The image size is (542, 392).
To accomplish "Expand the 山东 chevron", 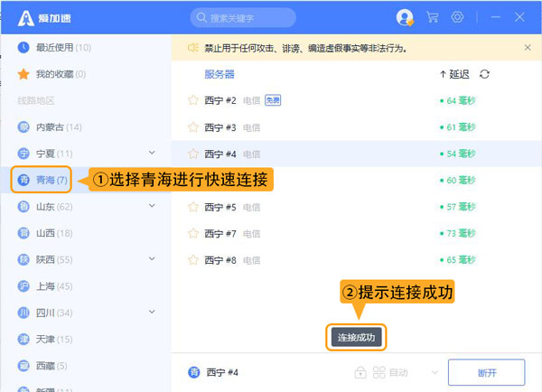I will point(152,206).
